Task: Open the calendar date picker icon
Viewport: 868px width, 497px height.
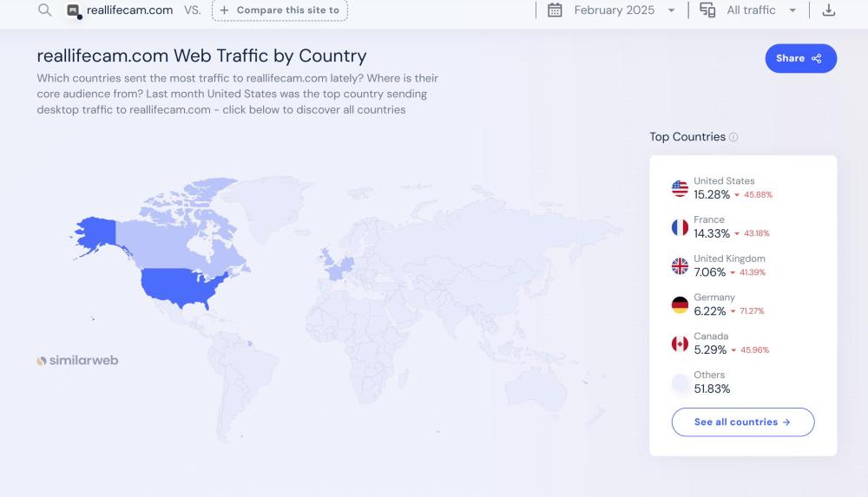Action: click(556, 10)
